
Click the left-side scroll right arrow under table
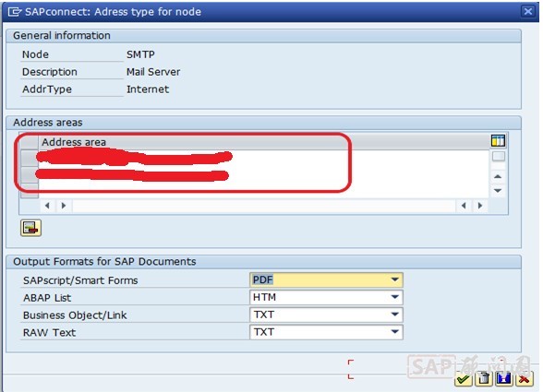pyautogui.click(x=64, y=206)
